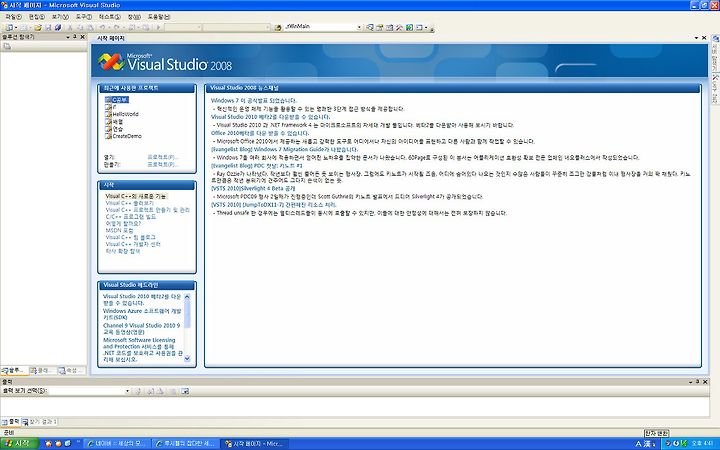
Task: Pin the Solution Explorer panel with pushpin
Action: (75, 37)
